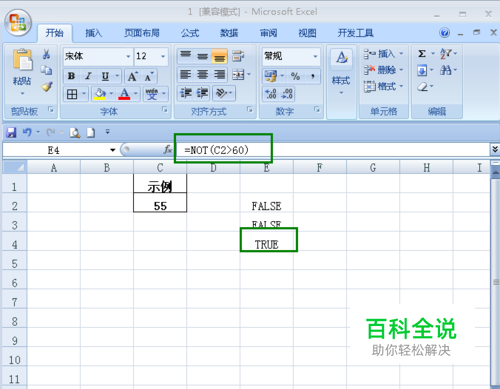This screenshot has height=389, width=500.
Task: Switch to 插入 ribbon tab
Action: coord(93,33)
